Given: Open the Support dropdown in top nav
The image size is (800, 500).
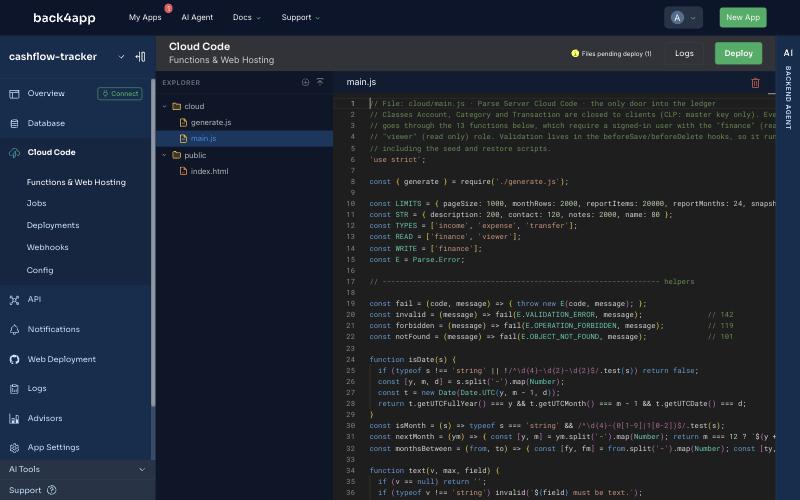Looking at the screenshot, I should [301, 17].
